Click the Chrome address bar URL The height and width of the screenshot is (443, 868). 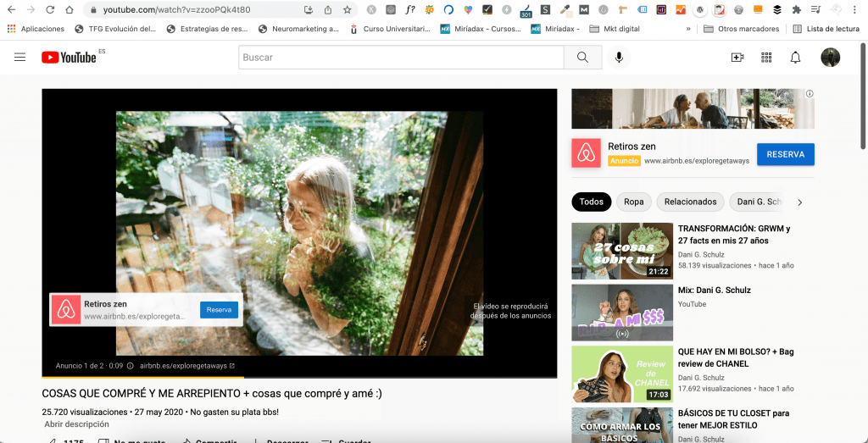pyautogui.click(x=176, y=9)
